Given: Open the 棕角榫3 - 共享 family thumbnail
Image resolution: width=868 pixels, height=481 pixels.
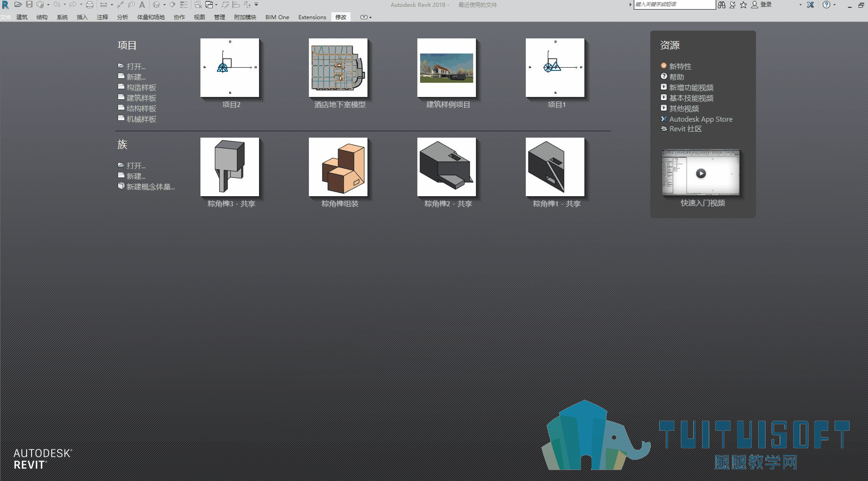Looking at the screenshot, I should pos(230,167).
